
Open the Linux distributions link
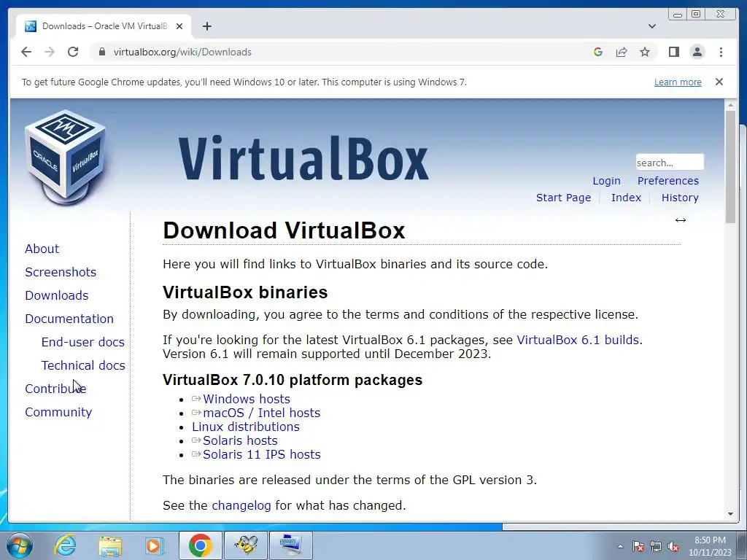(246, 427)
